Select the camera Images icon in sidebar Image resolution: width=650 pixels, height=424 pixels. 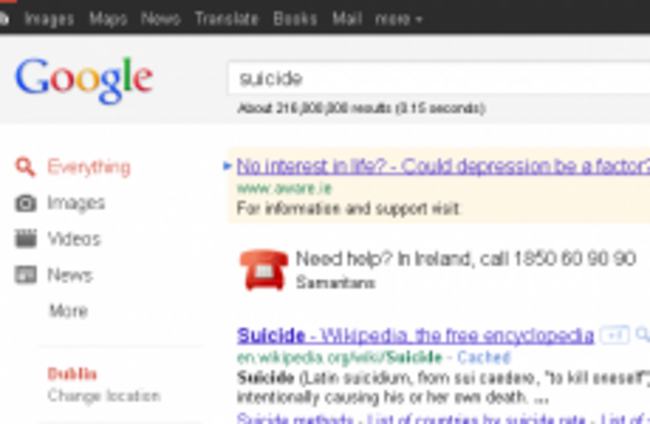pos(26,203)
